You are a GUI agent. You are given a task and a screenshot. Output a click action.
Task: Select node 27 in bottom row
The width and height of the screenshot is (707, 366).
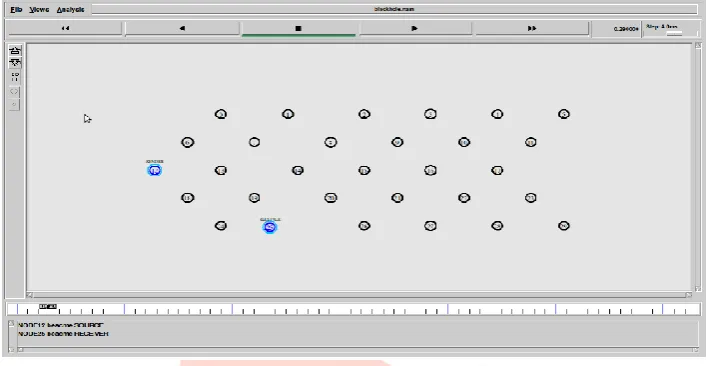click(431, 225)
